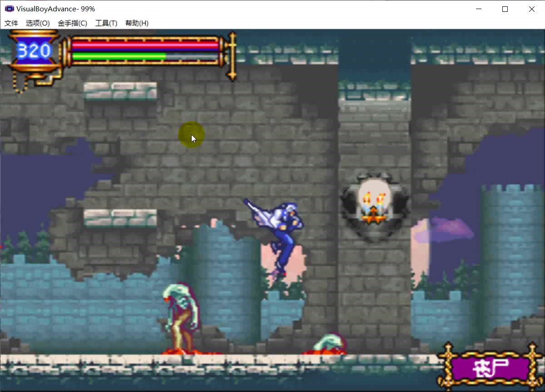Click the 320 hearts counter
The width and height of the screenshot is (545, 392).
(34, 51)
